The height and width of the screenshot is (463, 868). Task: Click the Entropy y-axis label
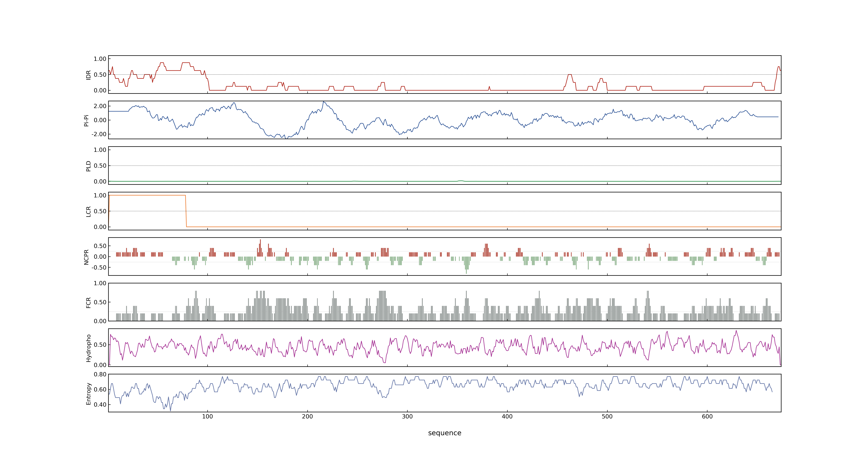point(88,394)
